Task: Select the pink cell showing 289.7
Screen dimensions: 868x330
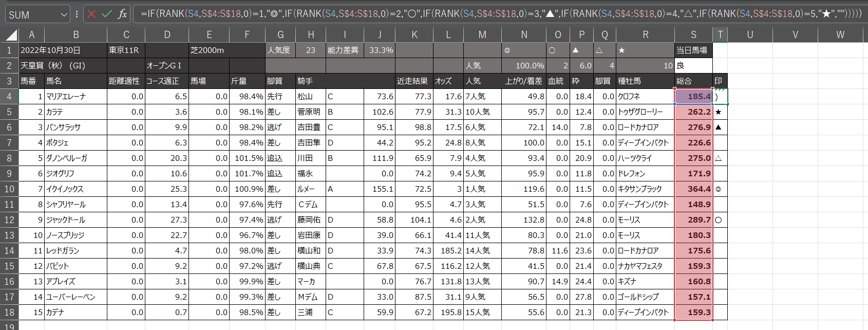Action: click(693, 220)
